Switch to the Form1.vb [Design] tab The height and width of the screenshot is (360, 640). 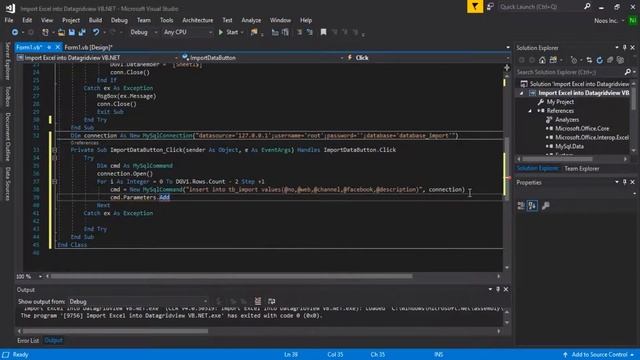coord(89,47)
